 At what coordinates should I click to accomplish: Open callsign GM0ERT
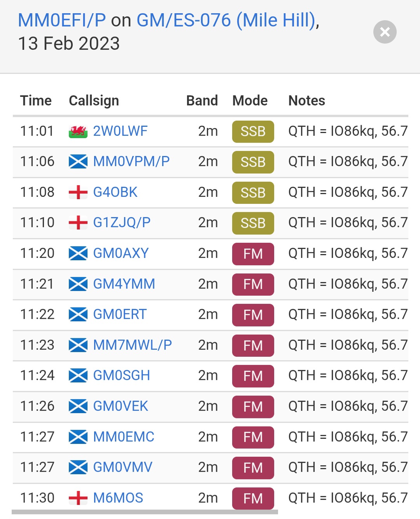pyautogui.click(x=120, y=314)
